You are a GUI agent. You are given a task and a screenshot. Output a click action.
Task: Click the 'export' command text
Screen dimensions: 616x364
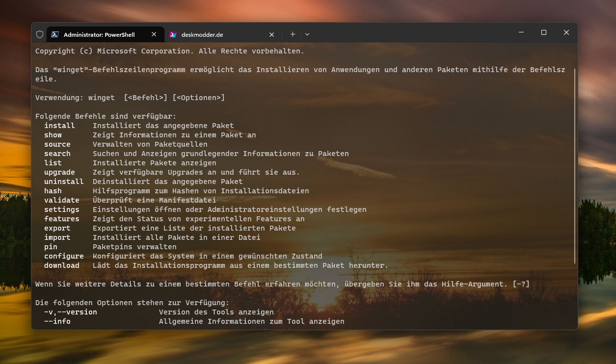pyautogui.click(x=57, y=228)
